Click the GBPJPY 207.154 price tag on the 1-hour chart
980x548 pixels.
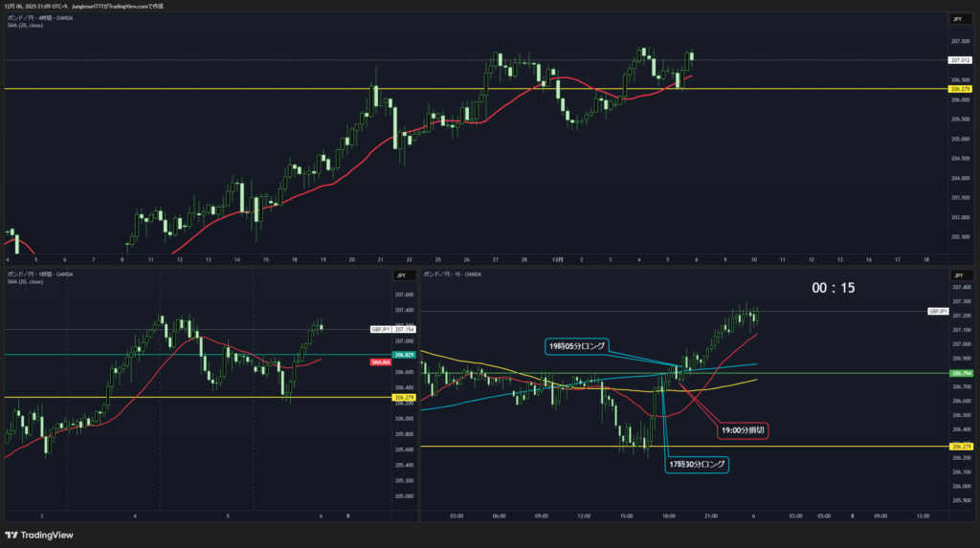(396, 329)
